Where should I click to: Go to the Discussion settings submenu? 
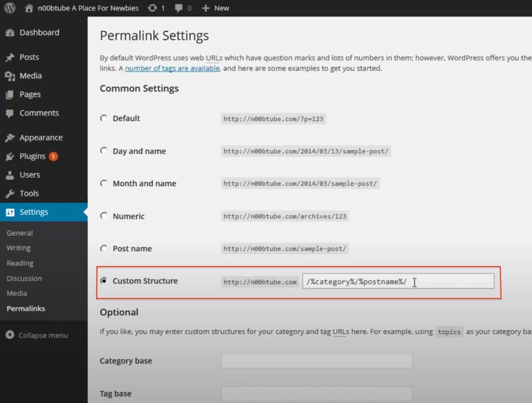pos(24,278)
